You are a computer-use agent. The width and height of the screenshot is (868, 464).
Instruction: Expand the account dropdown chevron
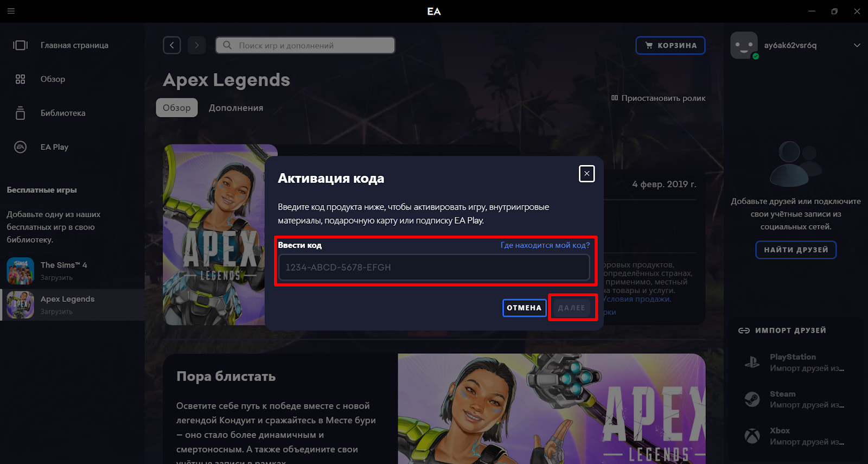point(857,45)
